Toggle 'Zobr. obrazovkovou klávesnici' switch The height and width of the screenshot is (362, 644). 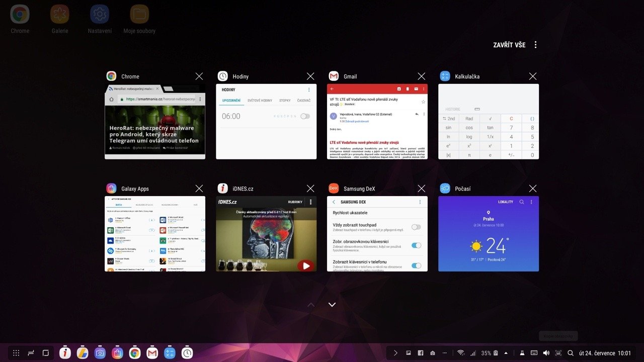(416, 245)
